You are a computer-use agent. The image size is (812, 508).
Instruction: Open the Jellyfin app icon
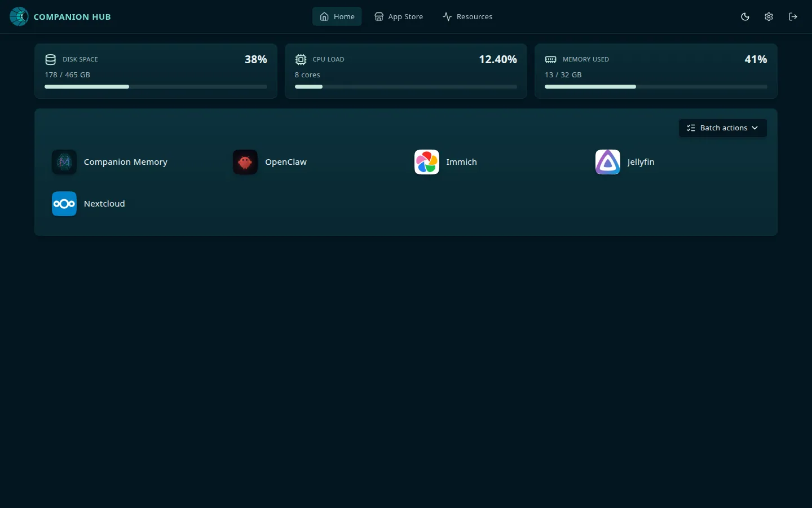(608, 162)
